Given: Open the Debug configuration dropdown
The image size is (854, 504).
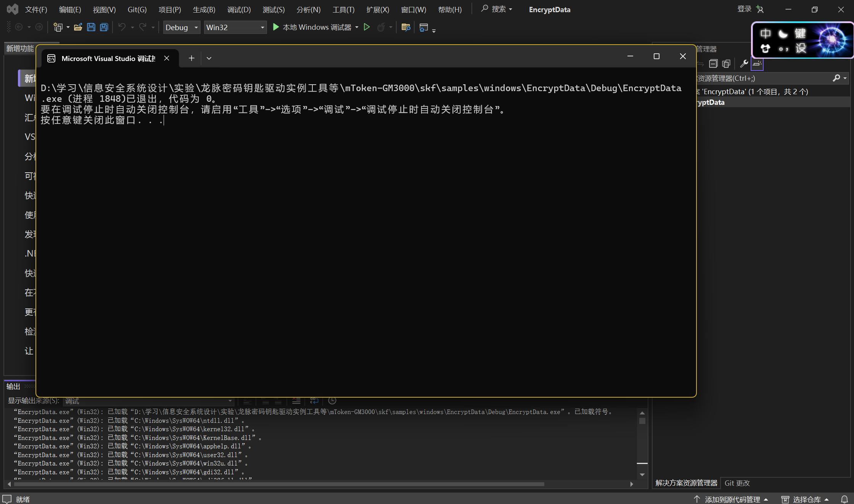Looking at the screenshot, I should (182, 27).
